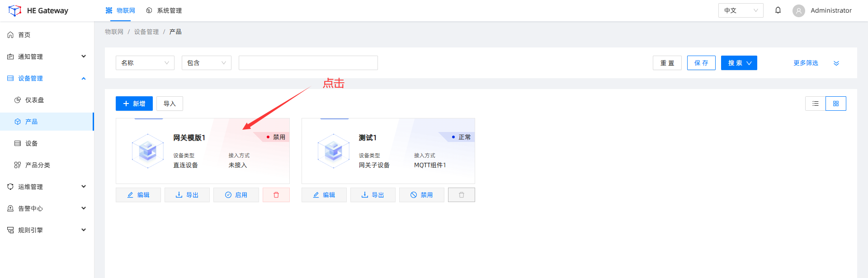The width and height of the screenshot is (868, 278).
Task: Collapse the 设备管理 sidebar menu
Action: (47, 78)
